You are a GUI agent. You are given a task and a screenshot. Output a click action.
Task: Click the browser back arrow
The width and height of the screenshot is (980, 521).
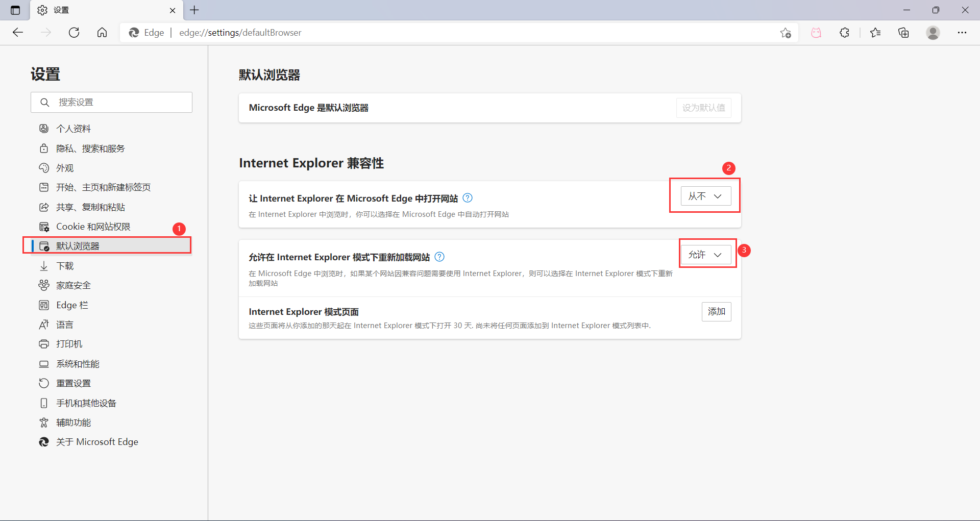pyautogui.click(x=18, y=33)
